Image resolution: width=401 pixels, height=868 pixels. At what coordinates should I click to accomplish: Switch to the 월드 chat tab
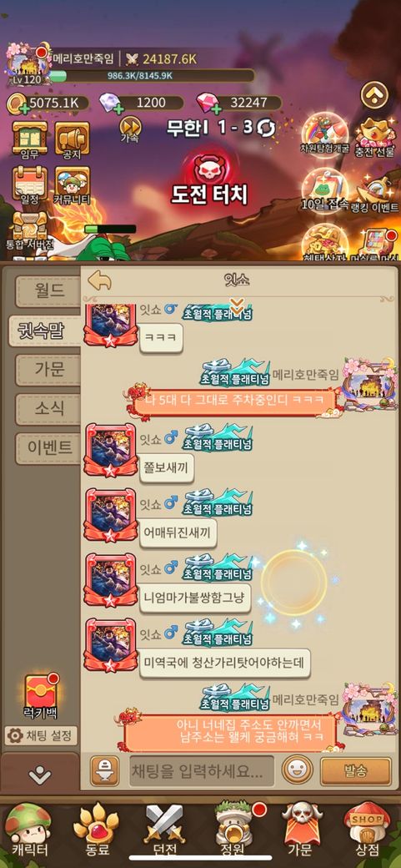click(x=50, y=290)
